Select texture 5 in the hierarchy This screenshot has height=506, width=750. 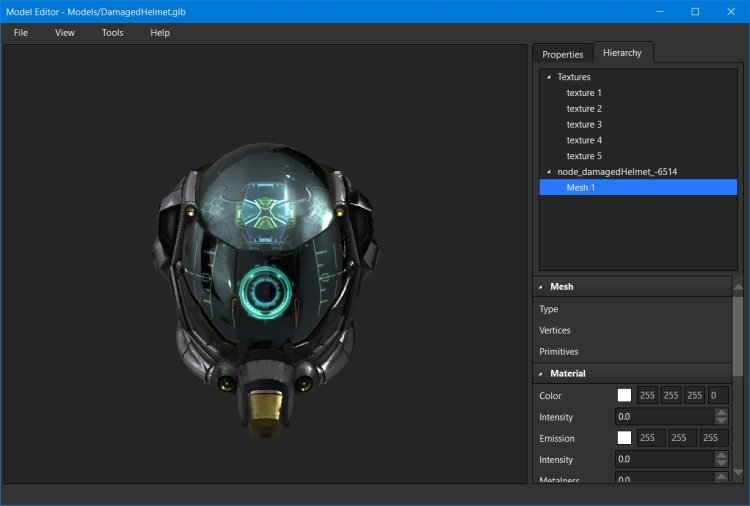point(584,156)
